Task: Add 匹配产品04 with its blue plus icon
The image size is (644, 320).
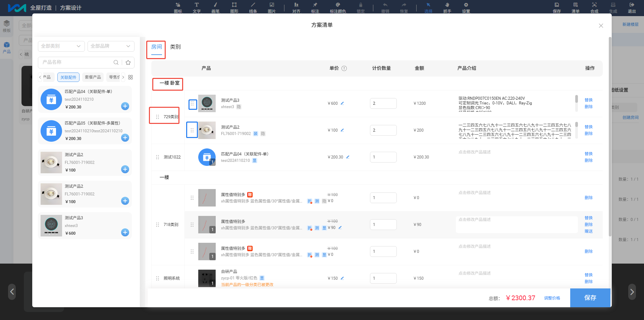Action: [x=125, y=106]
